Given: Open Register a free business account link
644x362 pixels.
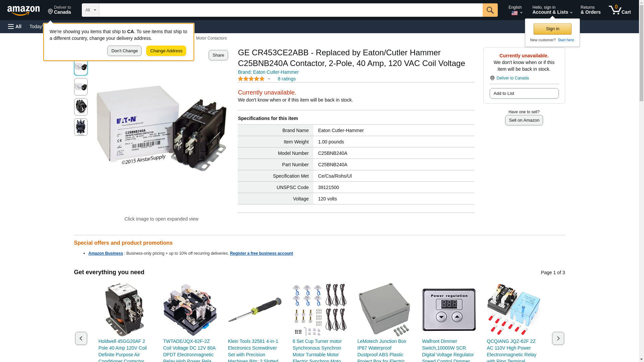Looking at the screenshot, I should [x=261, y=253].
